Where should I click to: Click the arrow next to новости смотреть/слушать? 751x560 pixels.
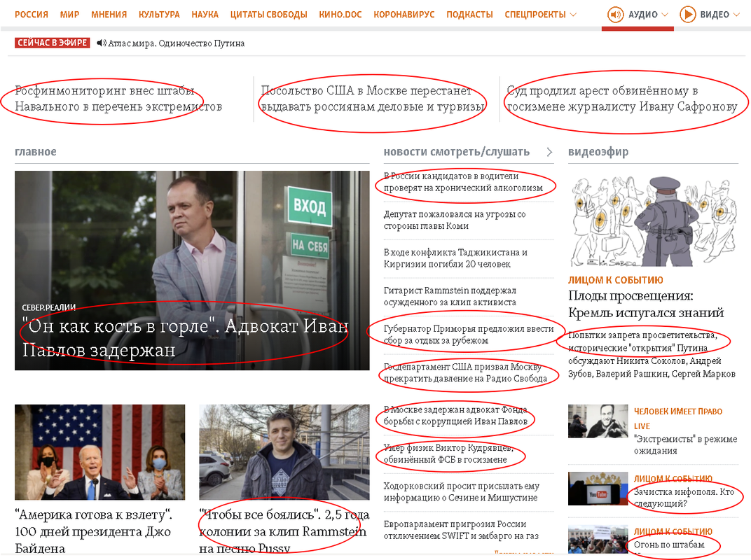click(549, 152)
